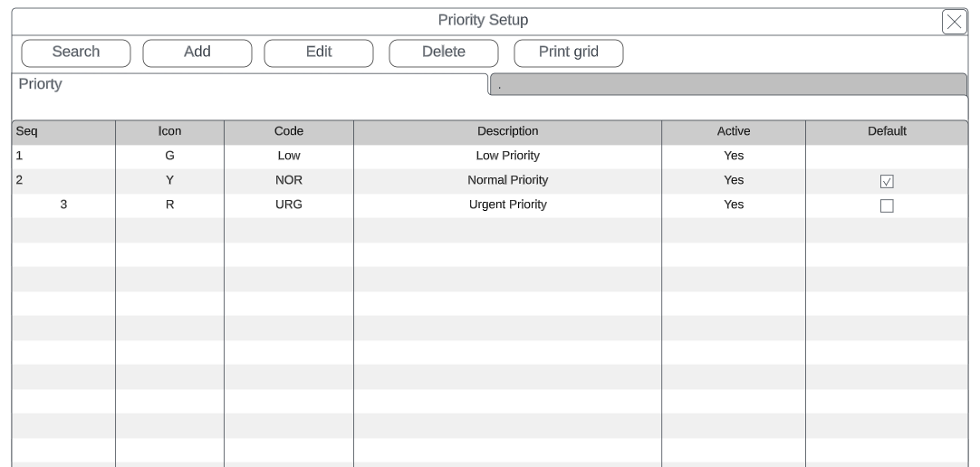Select the R icon in URG row
The image size is (980, 467).
point(169,205)
